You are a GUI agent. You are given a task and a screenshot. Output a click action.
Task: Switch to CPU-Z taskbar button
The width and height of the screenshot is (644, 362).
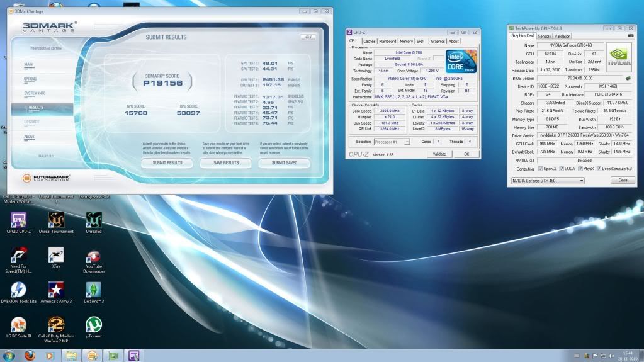coord(134,356)
